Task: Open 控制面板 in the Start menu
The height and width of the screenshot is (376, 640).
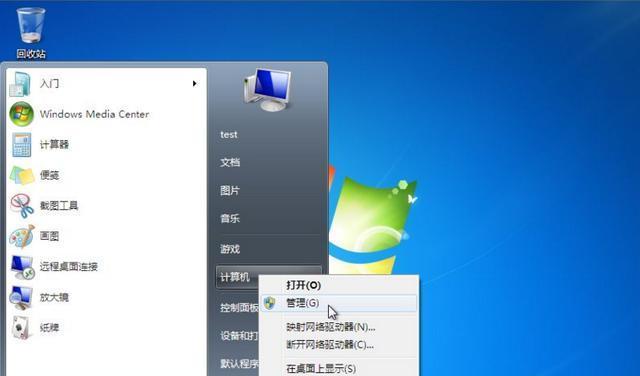Action: pos(239,307)
